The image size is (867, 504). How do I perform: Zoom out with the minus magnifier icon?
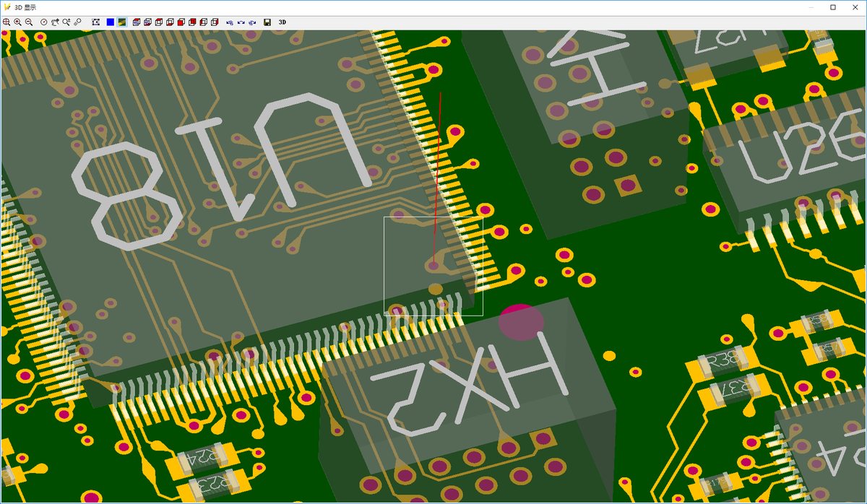29,22
